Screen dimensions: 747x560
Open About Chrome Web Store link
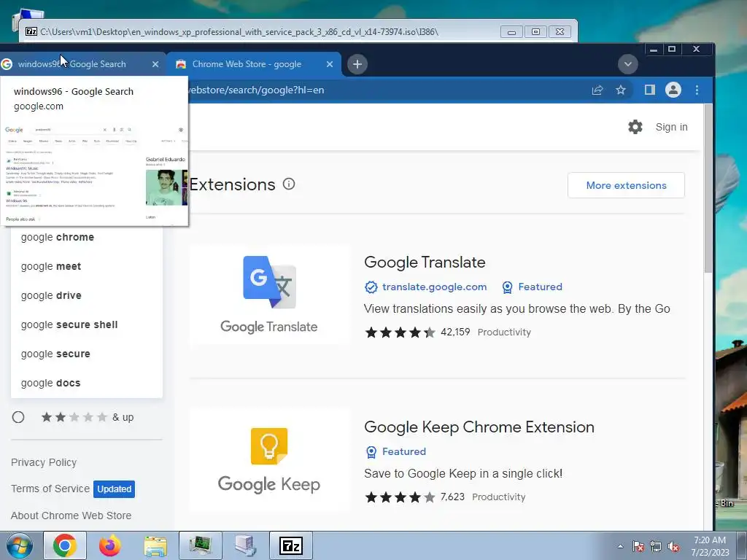click(71, 516)
